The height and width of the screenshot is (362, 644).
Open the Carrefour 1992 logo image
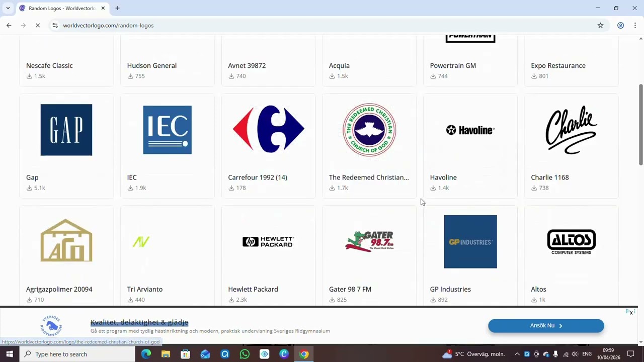269,129
